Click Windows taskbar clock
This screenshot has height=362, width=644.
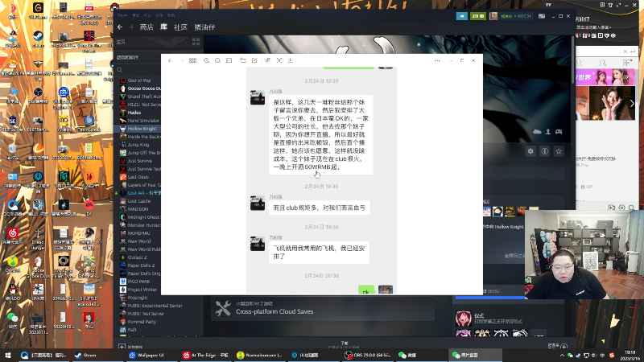point(630,355)
